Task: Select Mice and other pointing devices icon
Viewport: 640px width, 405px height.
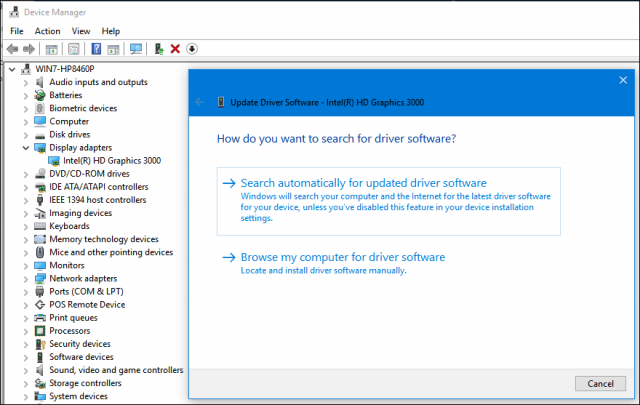Action: (40, 252)
